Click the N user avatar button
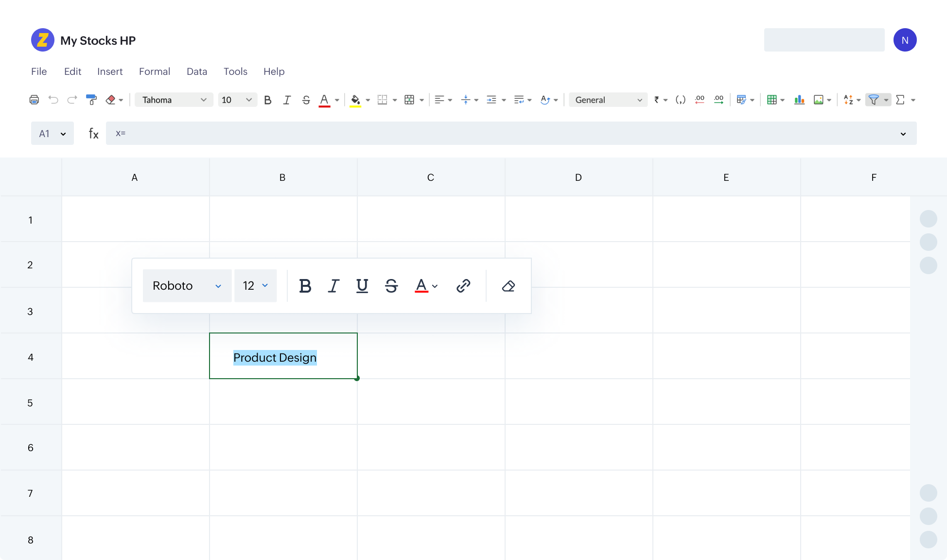 [x=905, y=40]
